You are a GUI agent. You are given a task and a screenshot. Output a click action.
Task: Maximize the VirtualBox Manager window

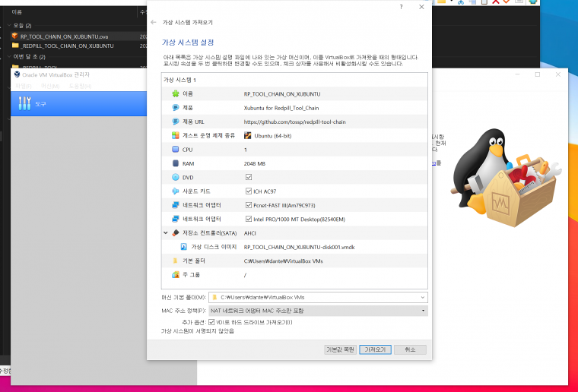(538, 74)
